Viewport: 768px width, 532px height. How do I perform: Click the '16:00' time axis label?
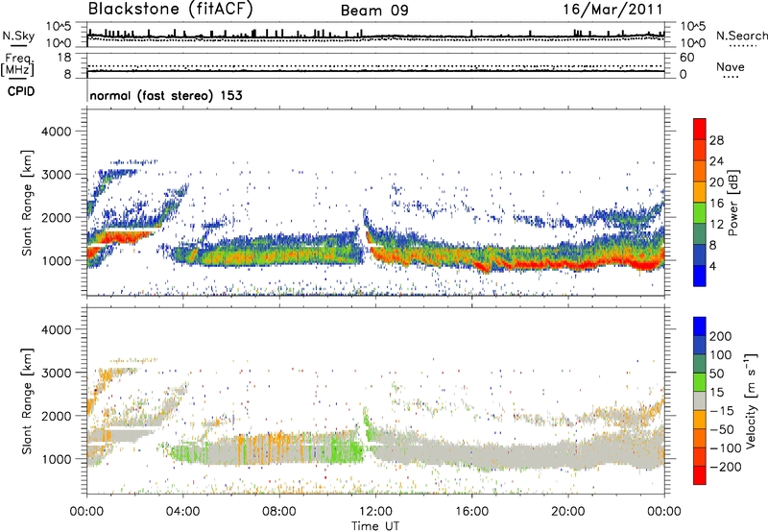click(471, 512)
